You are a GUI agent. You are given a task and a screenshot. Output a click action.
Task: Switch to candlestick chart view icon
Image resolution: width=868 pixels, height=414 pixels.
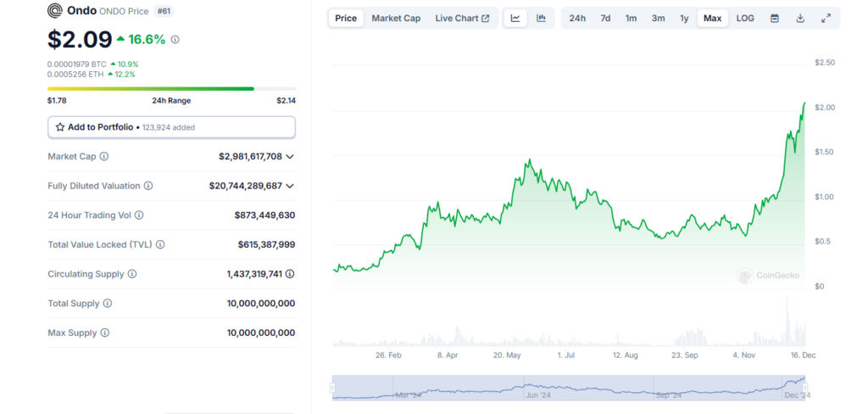pyautogui.click(x=541, y=19)
